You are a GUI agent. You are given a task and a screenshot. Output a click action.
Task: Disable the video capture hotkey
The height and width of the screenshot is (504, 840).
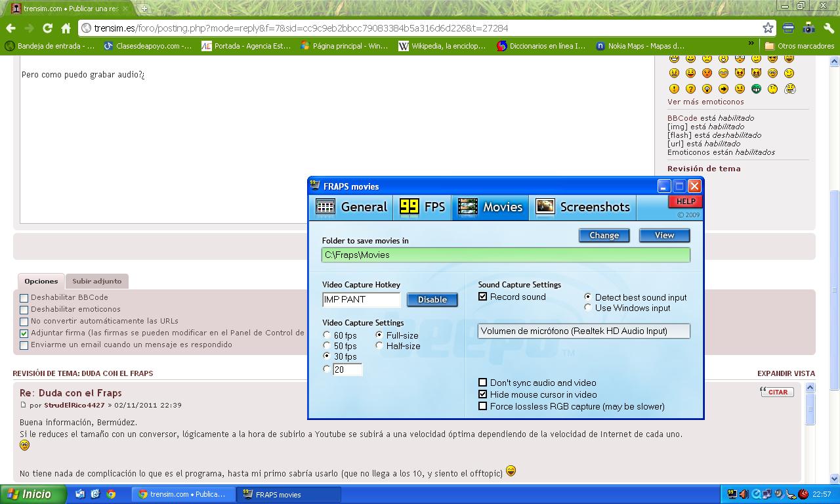click(432, 300)
